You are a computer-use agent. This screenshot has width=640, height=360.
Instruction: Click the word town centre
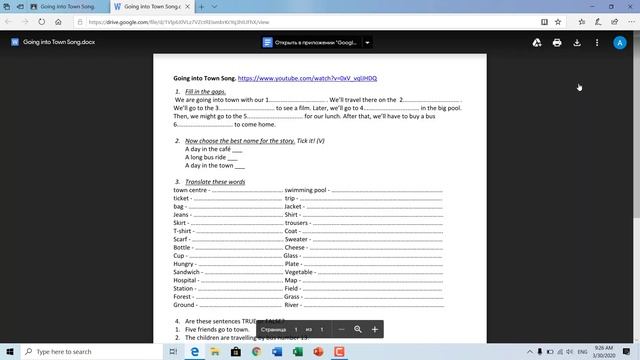coord(190,190)
